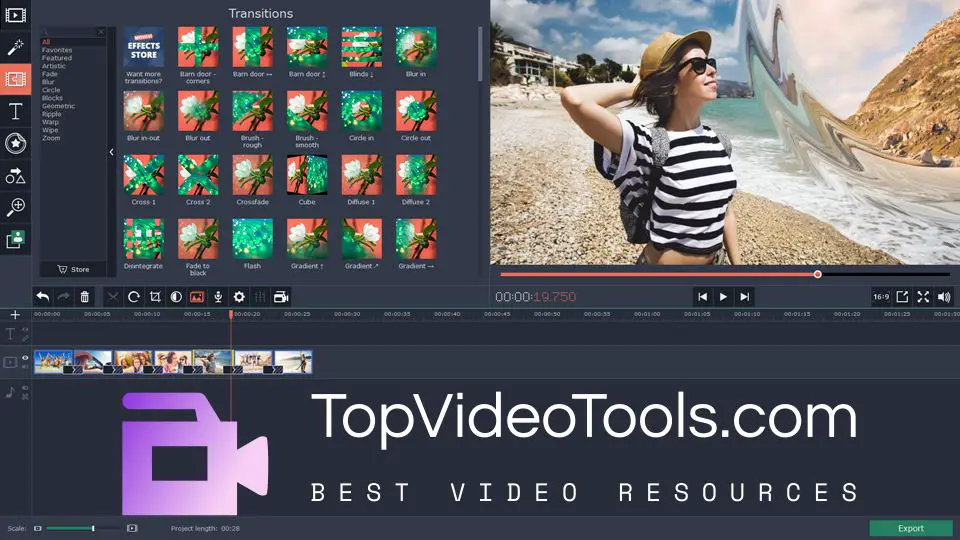Select the Fade category
Image resolution: width=960 pixels, height=540 pixels.
50,74
